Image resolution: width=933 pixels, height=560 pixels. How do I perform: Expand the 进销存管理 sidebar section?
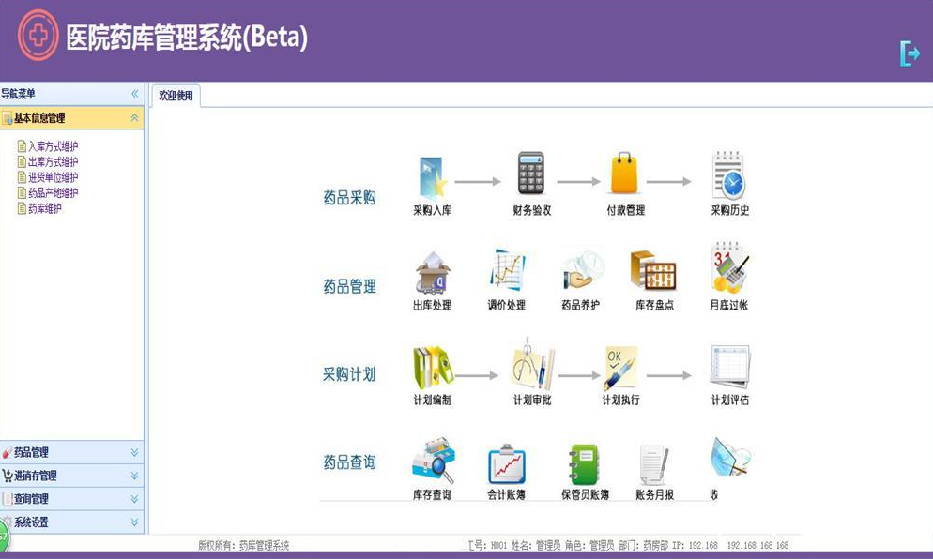72,476
